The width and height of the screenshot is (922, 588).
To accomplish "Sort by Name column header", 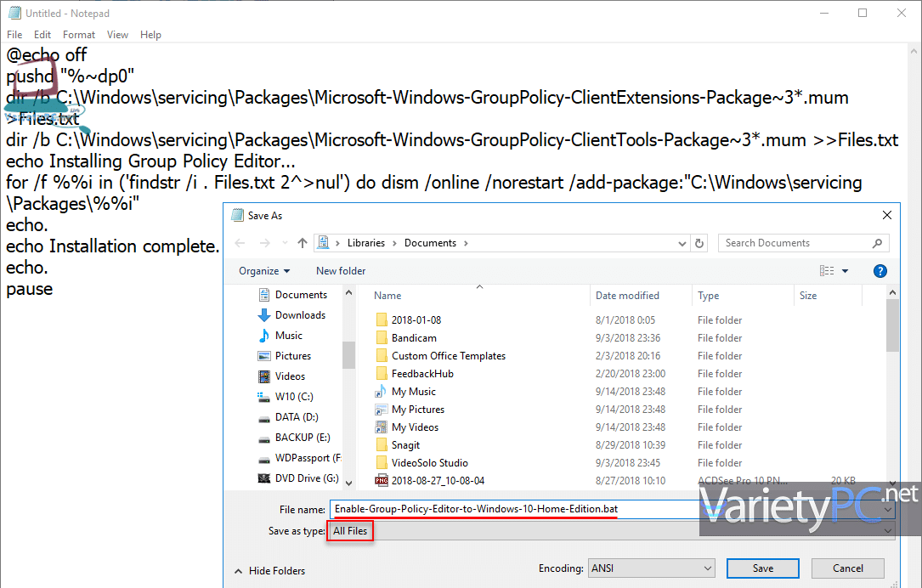I will pos(387,296).
